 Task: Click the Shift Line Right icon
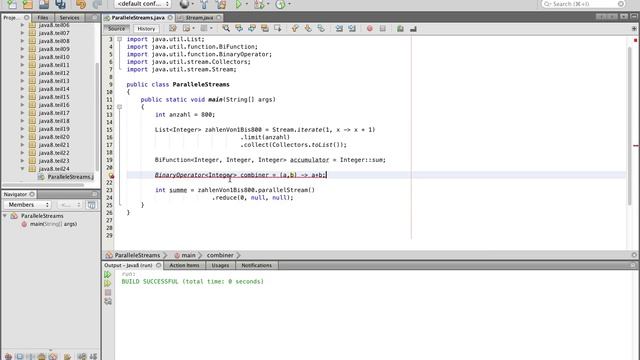(352, 29)
